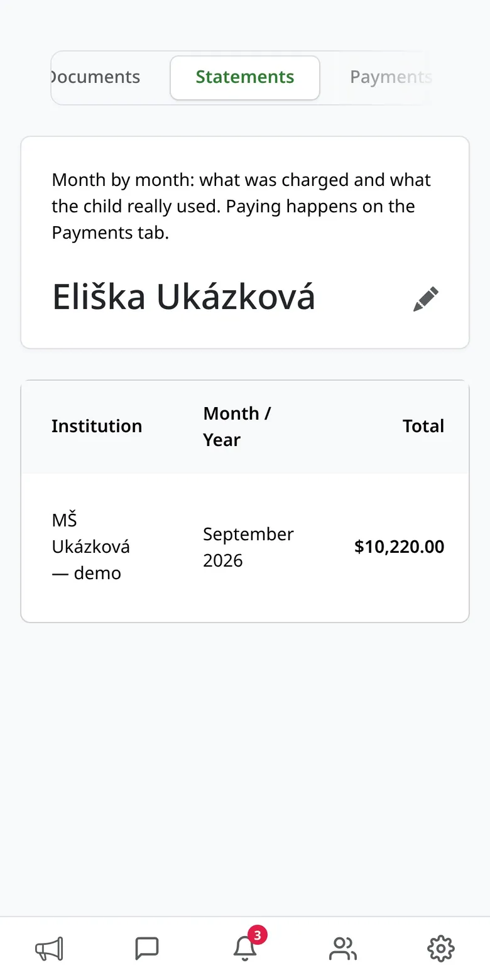Click the Total column header

tap(423, 426)
